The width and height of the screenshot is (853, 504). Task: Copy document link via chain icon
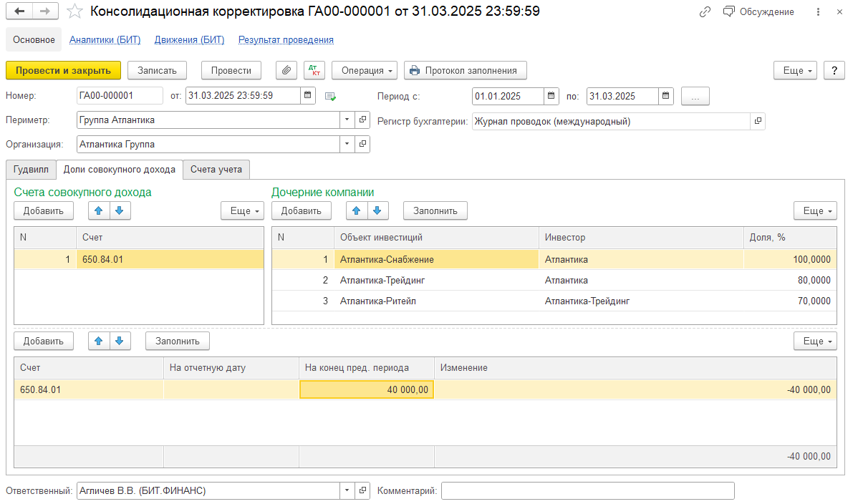705,11
